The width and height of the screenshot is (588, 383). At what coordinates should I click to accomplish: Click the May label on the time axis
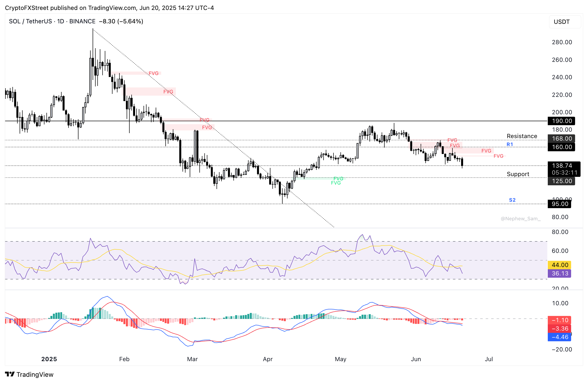(x=341, y=359)
